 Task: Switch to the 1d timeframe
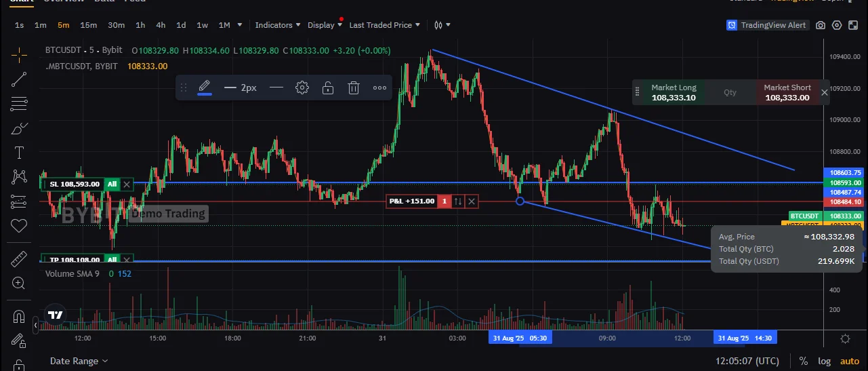(181, 25)
